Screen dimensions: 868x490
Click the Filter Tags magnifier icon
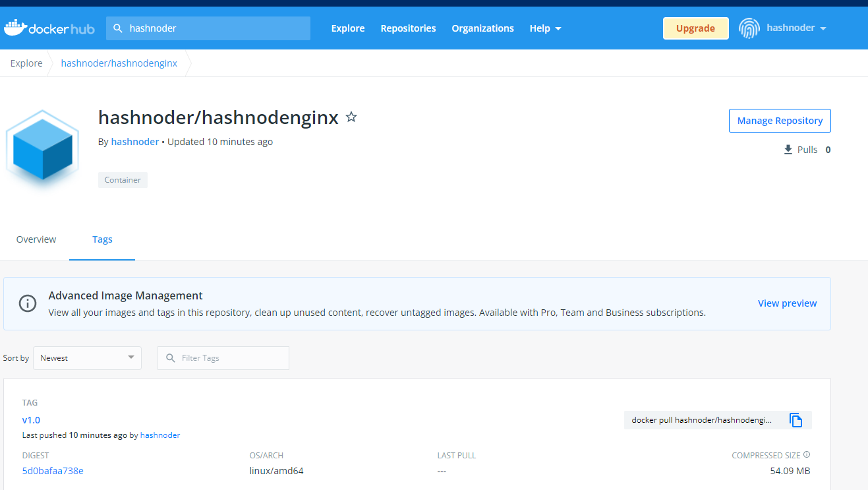(171, 358)
